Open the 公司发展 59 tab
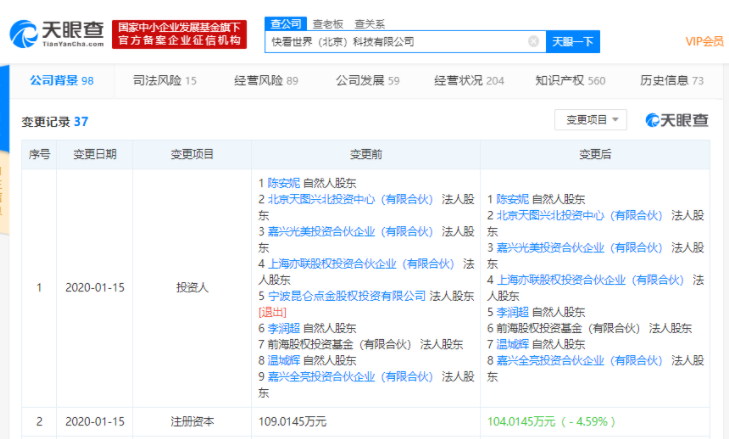Image resolution: width=729 pixels, height=439 pixels. tap(368, 80)
